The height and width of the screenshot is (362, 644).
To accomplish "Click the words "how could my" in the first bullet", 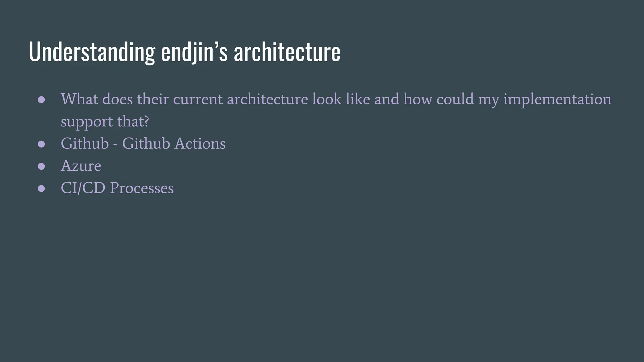I will click(451, 100).
